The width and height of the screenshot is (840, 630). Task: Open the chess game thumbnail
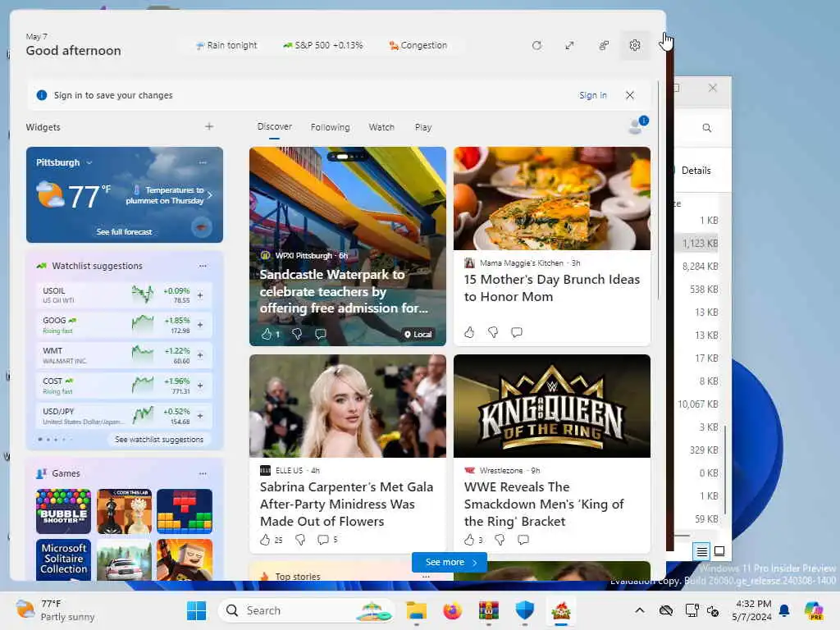point(125,511)
